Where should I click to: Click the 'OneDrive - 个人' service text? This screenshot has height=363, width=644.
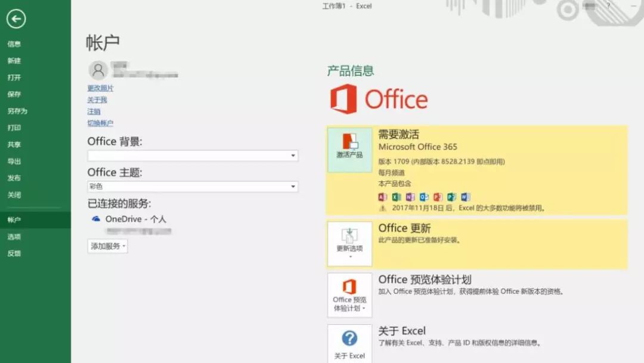[135, 219]
